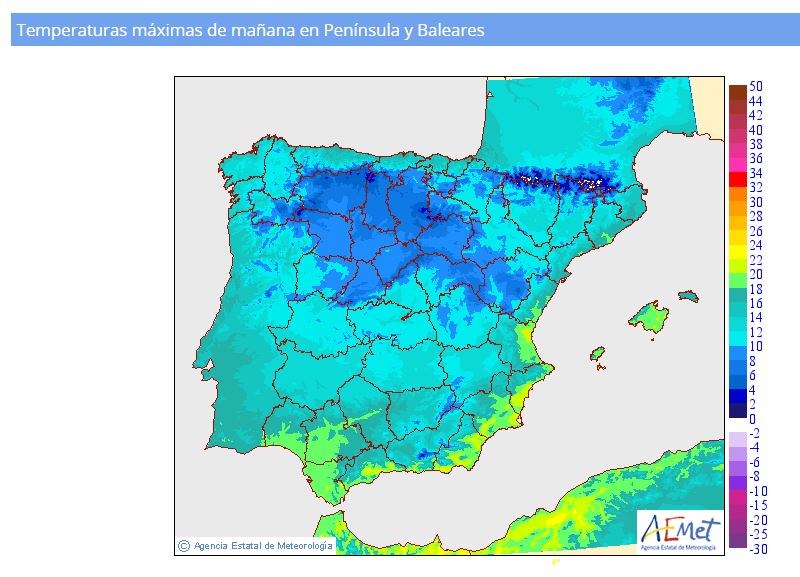Click the dark purple -25 to -30 swatch
This screenshot has width=800, height=577.
737,541
